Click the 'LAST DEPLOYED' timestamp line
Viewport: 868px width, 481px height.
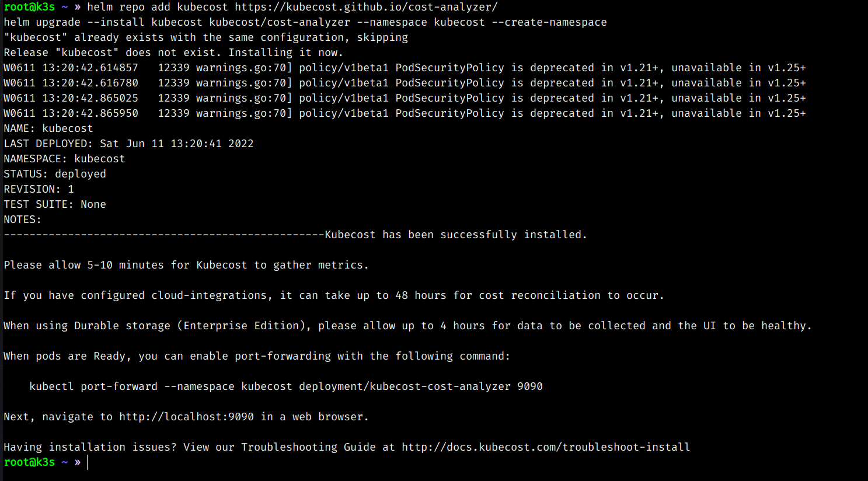[128, 144]
